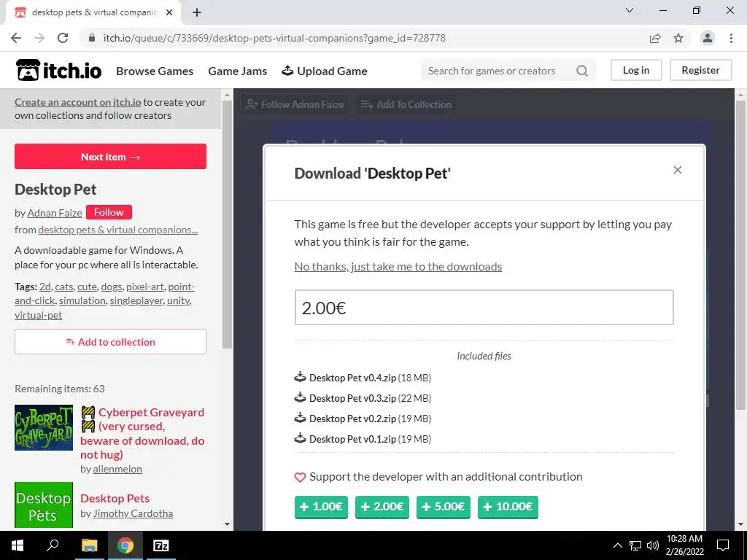Click the site lock icon in address bar

point(91,38)
